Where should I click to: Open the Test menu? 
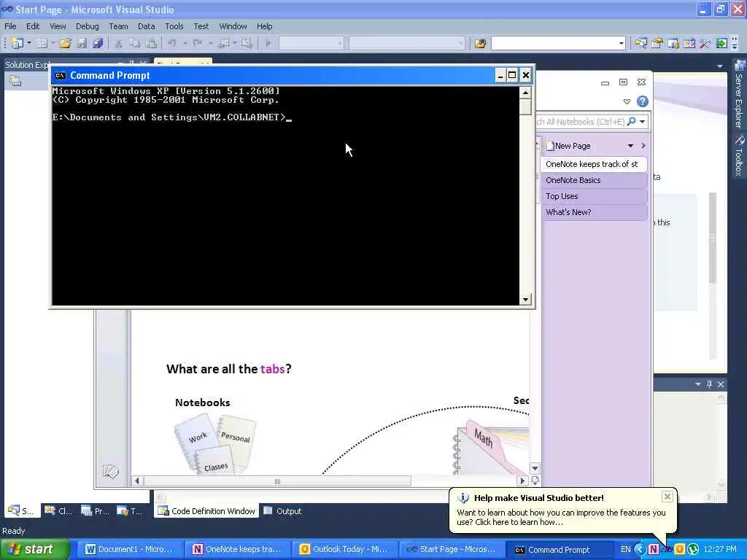[x=201, y=26]
